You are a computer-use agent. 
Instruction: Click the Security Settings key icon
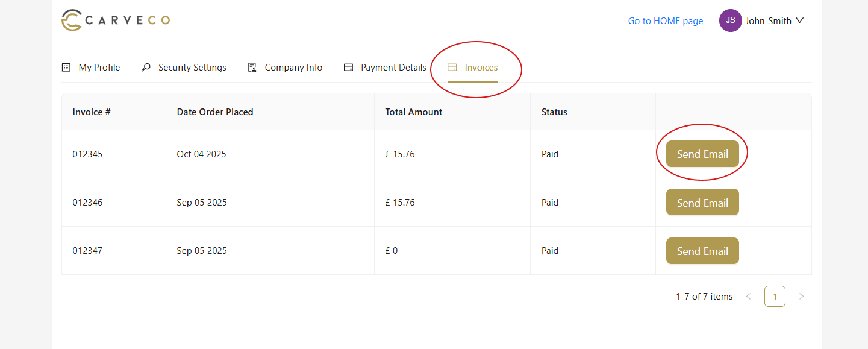[146, 68]
